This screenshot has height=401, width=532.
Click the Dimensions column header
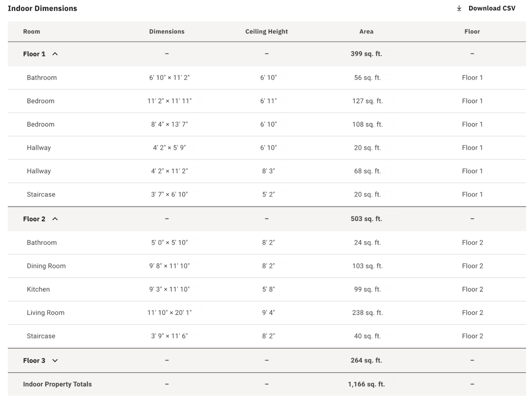(x=167, y=32)
